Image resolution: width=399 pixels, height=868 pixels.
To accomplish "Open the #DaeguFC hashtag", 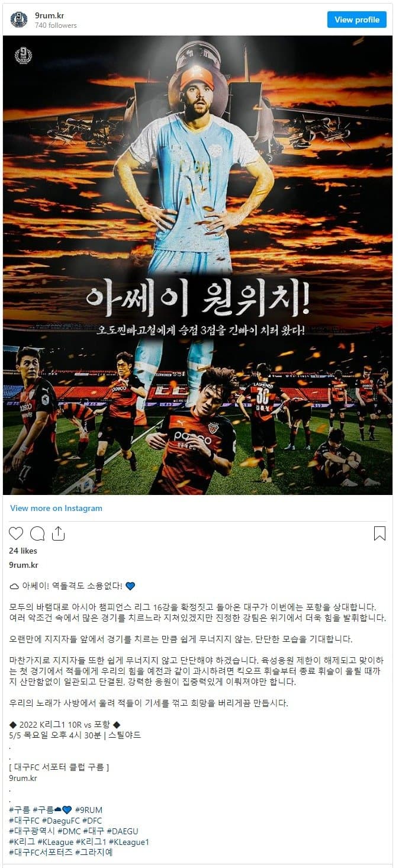I will click(62, 820).
